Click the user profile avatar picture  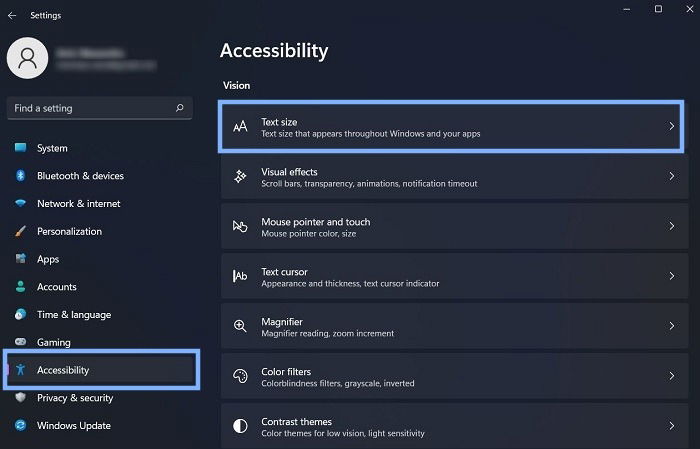coord(28,58)
